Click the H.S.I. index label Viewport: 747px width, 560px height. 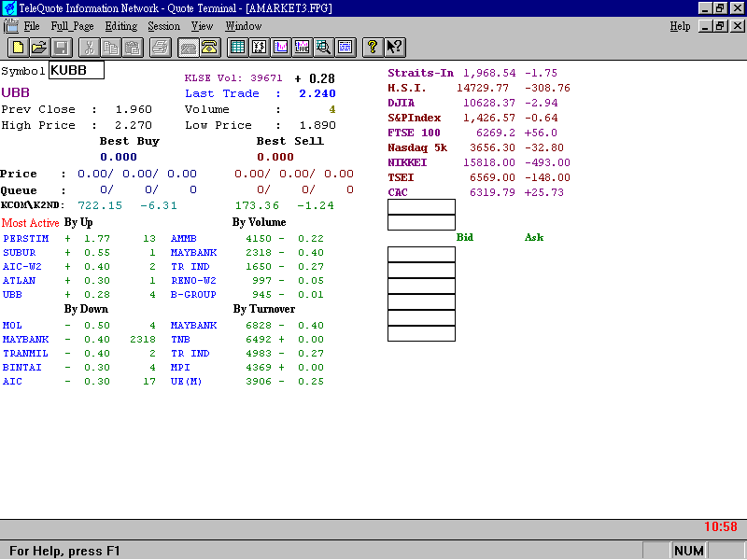click(407, 88)
